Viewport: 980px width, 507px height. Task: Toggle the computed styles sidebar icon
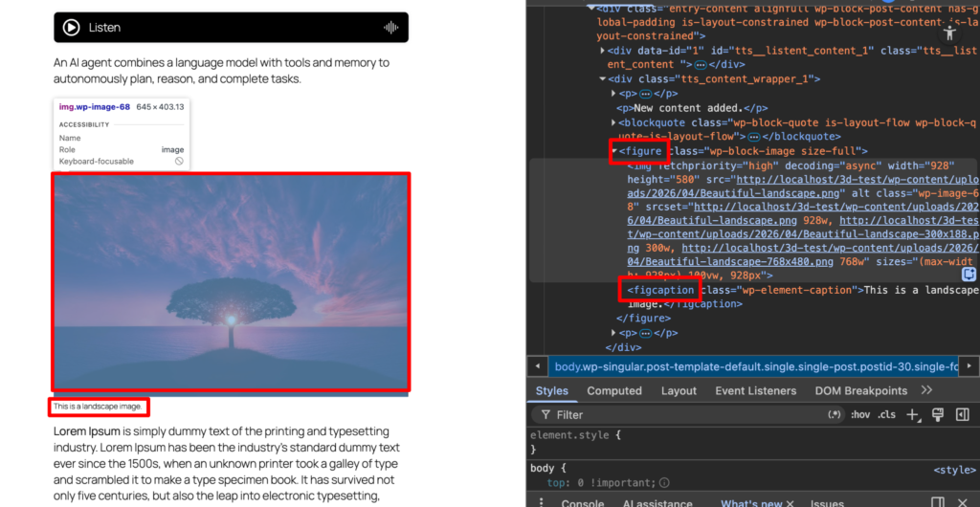point(963,414)
